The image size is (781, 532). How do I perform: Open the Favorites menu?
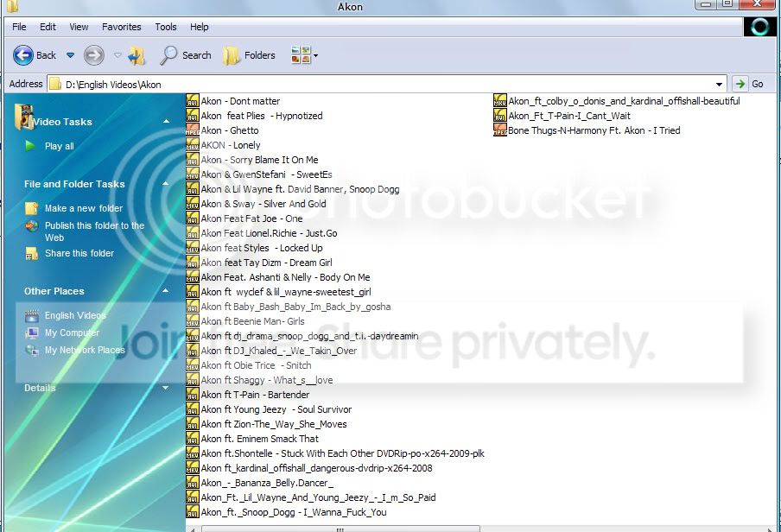122,27
